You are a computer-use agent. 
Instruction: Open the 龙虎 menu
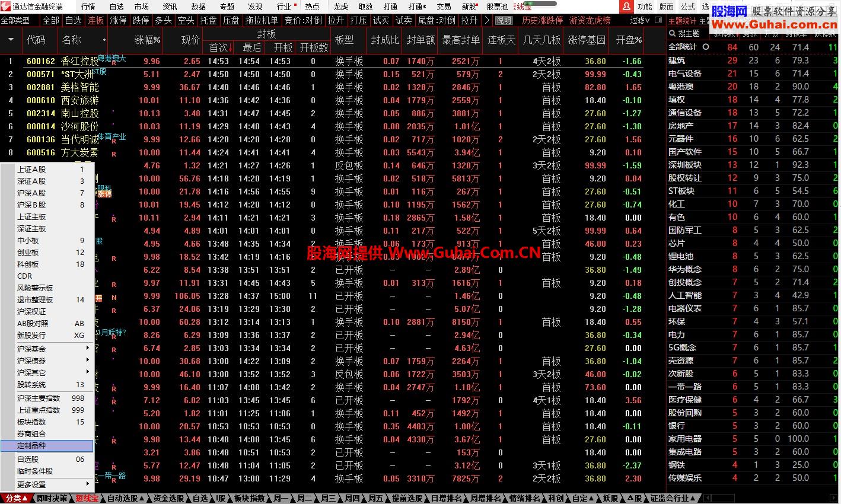(x=340, y=7)
